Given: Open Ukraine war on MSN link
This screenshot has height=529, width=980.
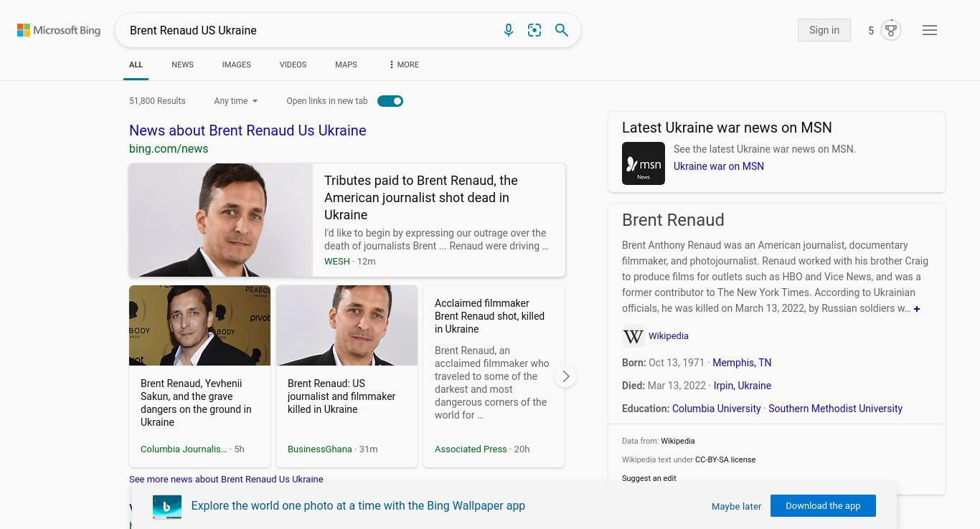Looking at the screenshot, I should pos(718,166).
